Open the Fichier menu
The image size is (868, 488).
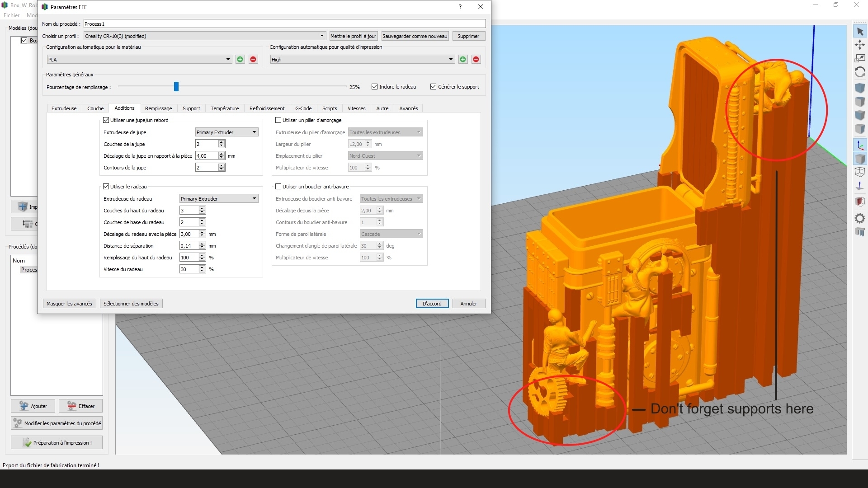click(x=11, y=15)
